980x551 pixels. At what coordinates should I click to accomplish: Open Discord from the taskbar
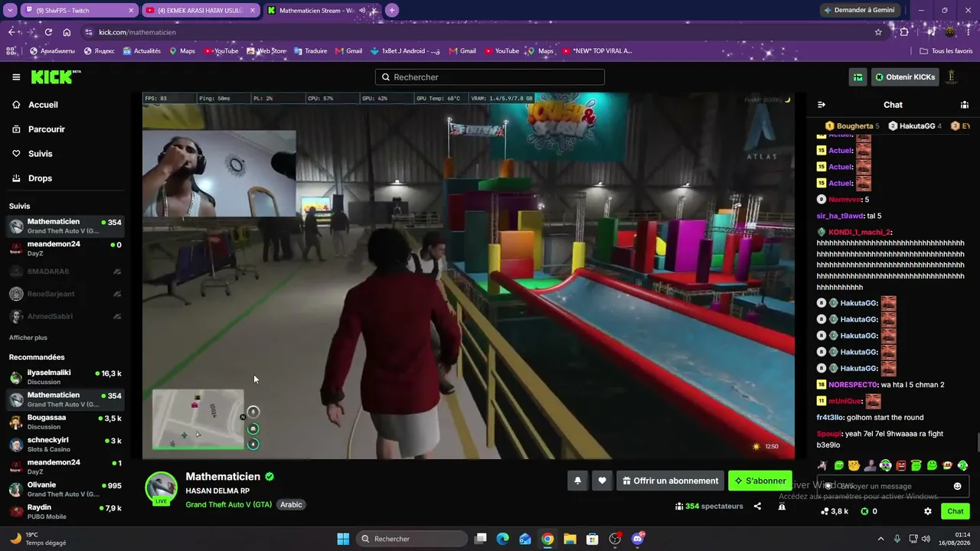pyautogui.click(x=638, y=539)
